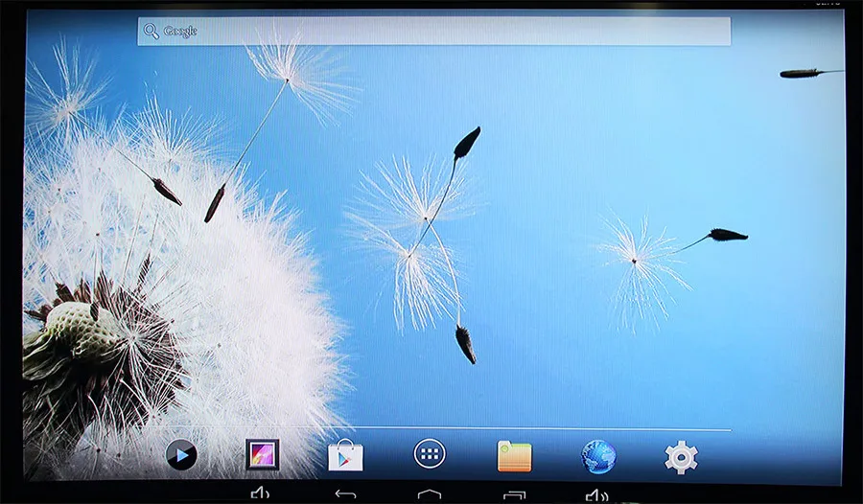Click the Google search bar field

click(x=434, y=32)
